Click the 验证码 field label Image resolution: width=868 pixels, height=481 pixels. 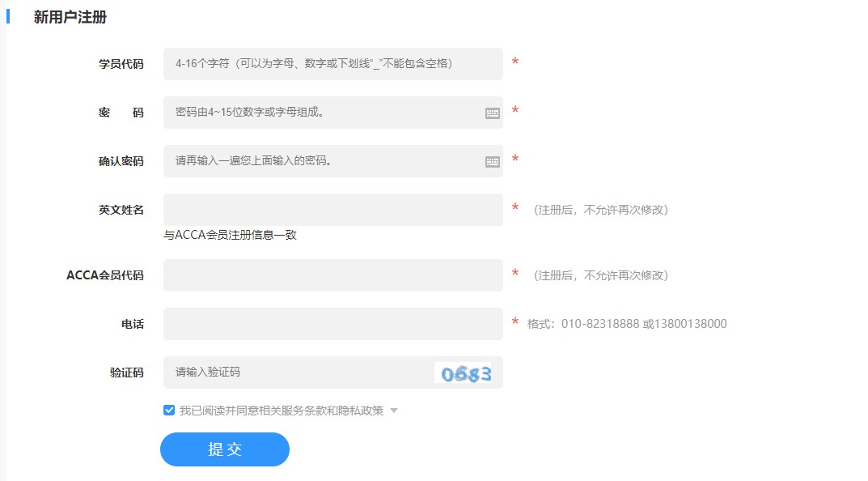127,373
